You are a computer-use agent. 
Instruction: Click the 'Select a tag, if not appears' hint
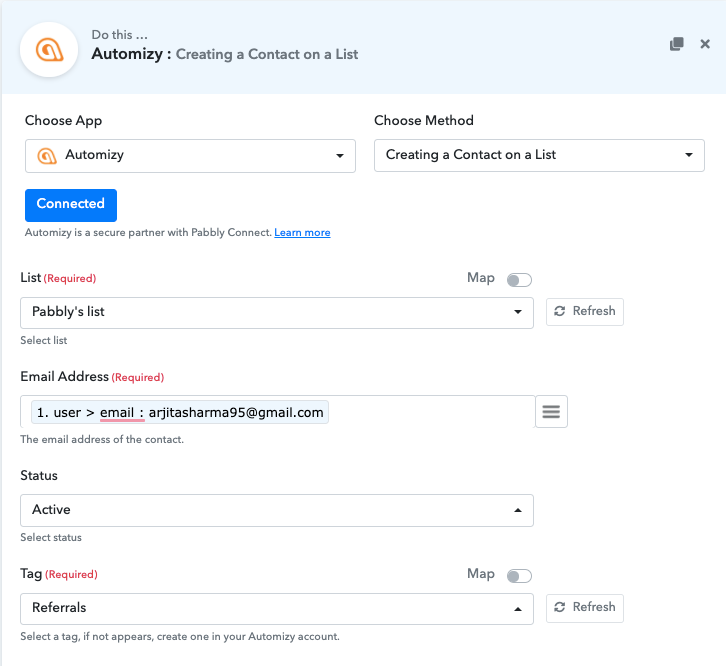coord(180,637)
